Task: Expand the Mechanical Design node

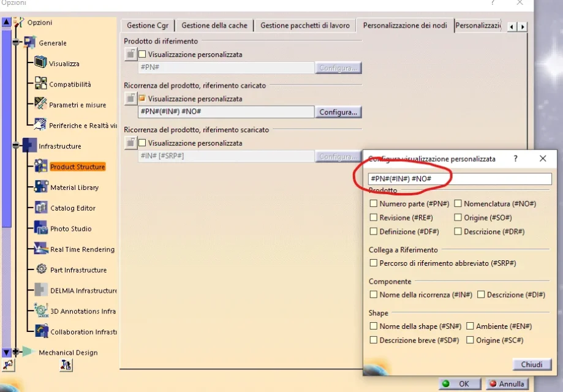Action: (16, 352)
